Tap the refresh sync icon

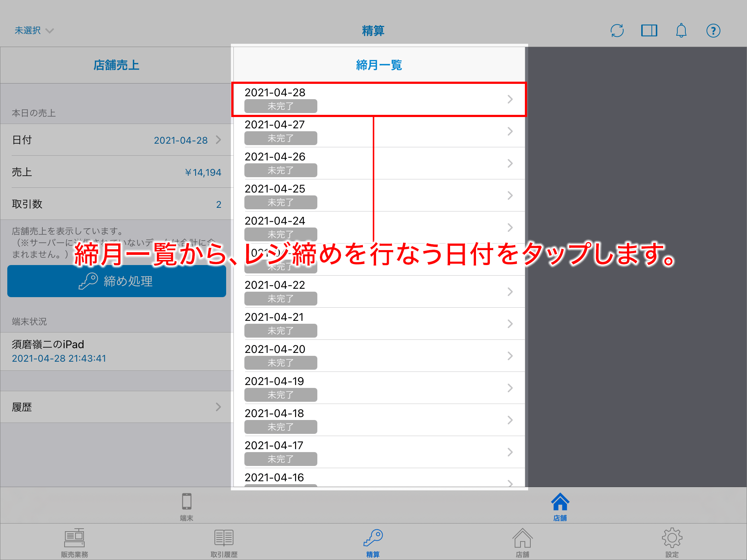[x=617, y=31]
